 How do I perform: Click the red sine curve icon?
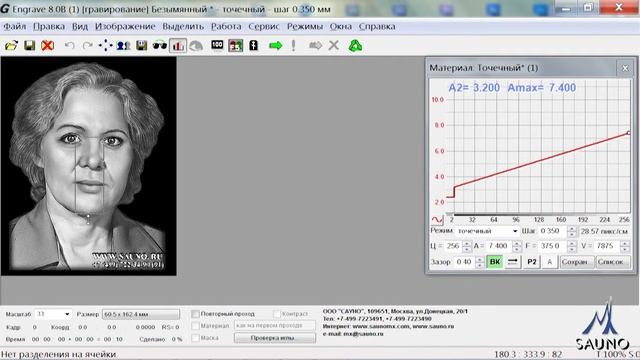437,220
